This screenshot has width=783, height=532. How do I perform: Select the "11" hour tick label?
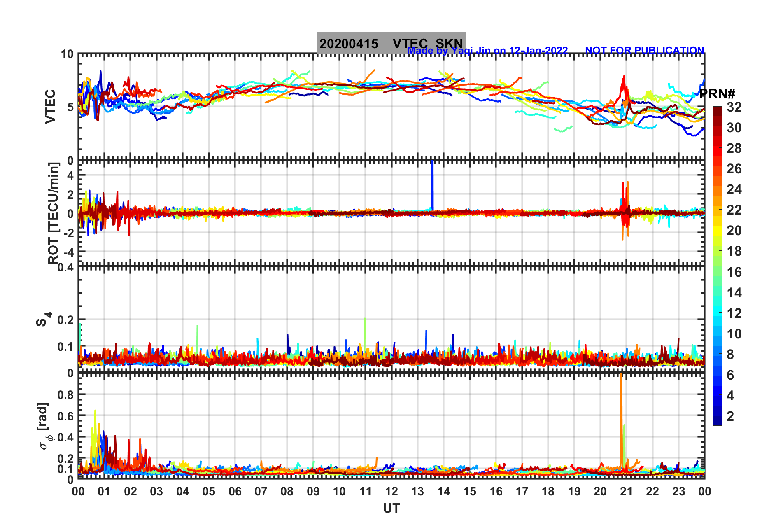[366, 491]
